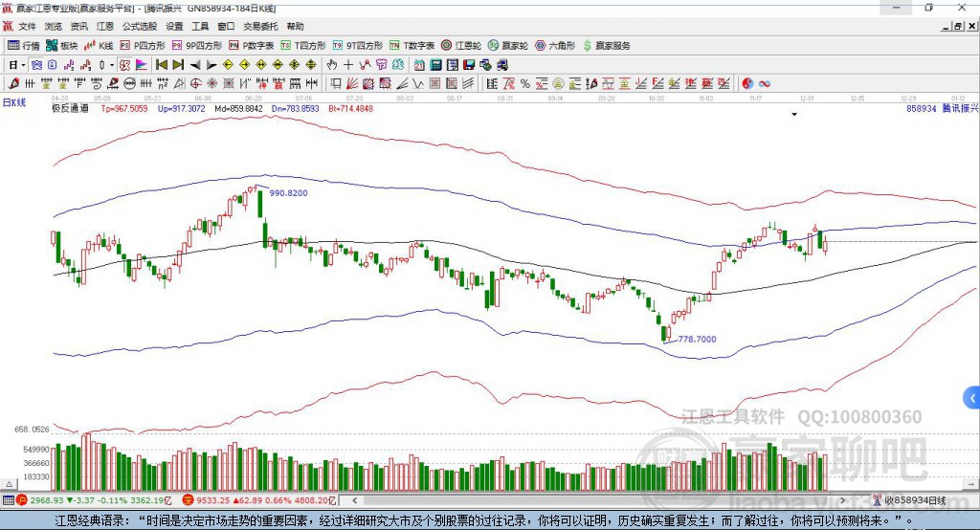Image resolution: width=980 pixels, height=530 pixels.
Task: Open the T四方形 time square tool
Action: tap(303, 46)
